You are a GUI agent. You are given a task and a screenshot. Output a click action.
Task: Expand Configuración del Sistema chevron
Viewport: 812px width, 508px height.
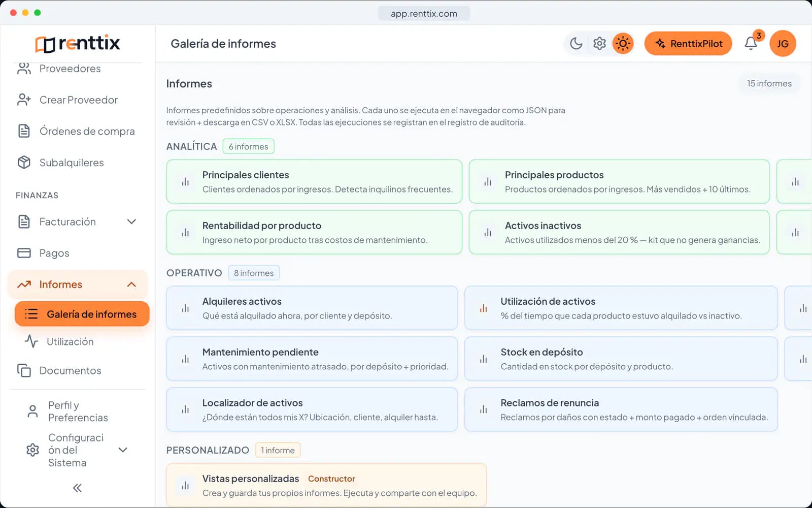(x=123, y=450)
